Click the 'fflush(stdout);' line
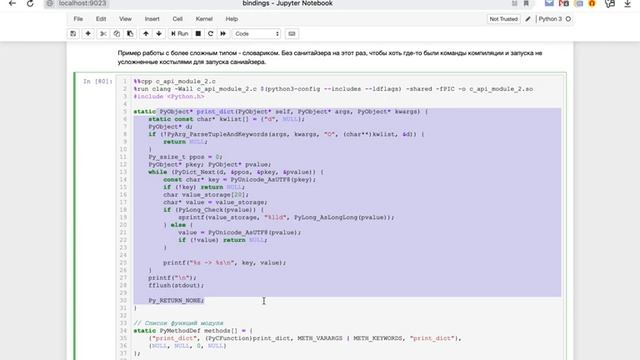Screen dimensions: 640x360 (x=176, y=285)
